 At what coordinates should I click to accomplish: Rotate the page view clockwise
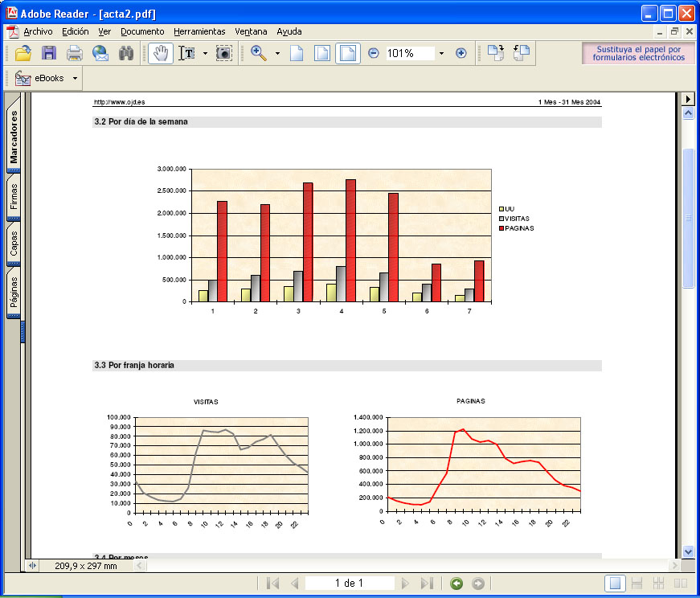pos(496,53)
